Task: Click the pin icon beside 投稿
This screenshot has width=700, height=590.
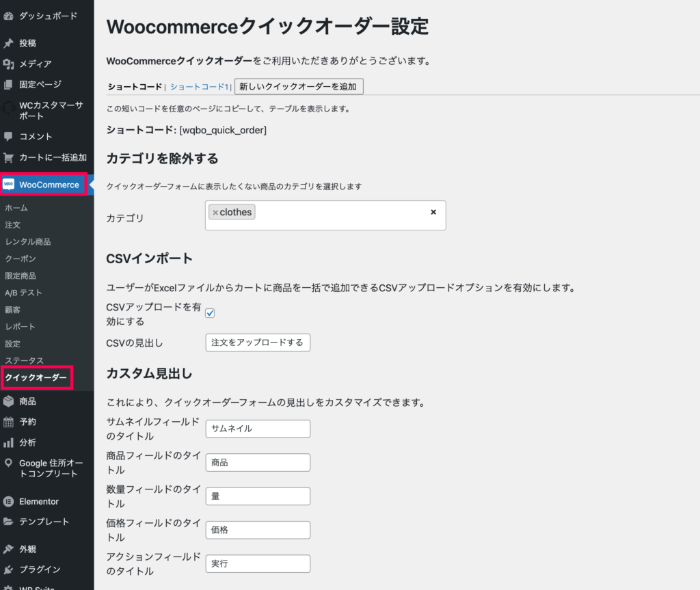Action: click(x=8, y=43)
